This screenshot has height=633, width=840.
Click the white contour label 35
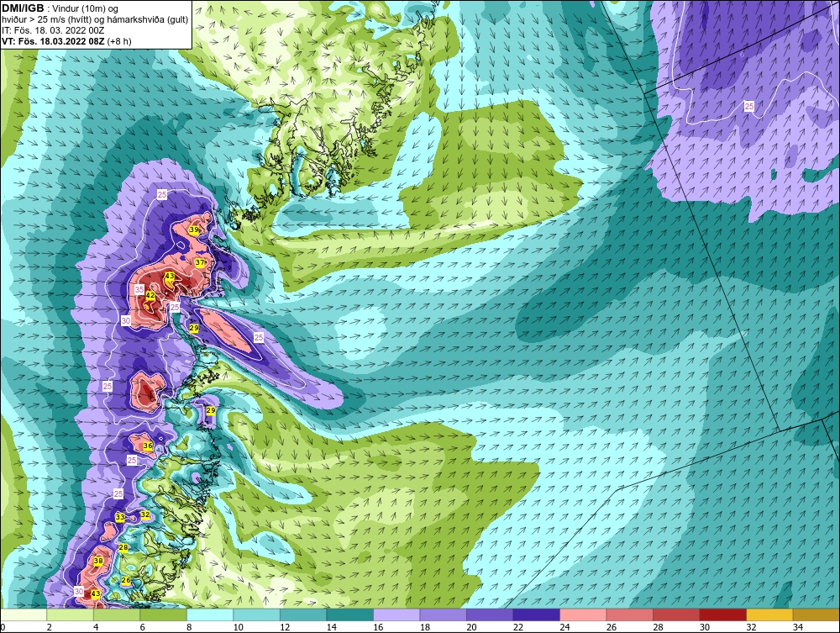click(x=139, y=289)
